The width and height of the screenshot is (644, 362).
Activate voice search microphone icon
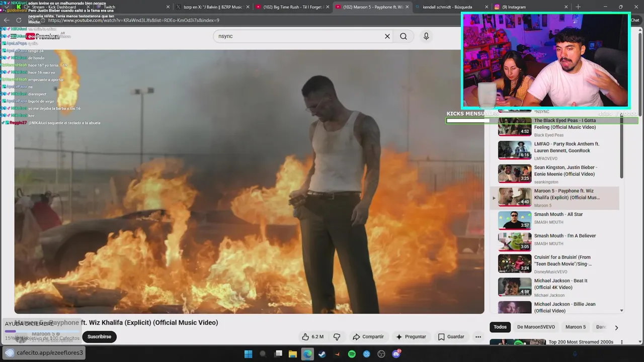pyautogui.click(x=426, y=36)
